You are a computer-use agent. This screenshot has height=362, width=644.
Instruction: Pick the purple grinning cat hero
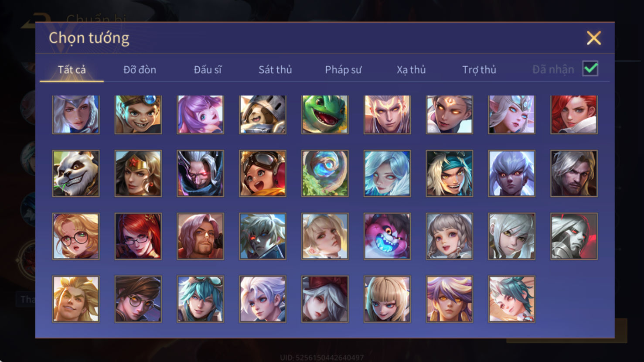(387, 236)
